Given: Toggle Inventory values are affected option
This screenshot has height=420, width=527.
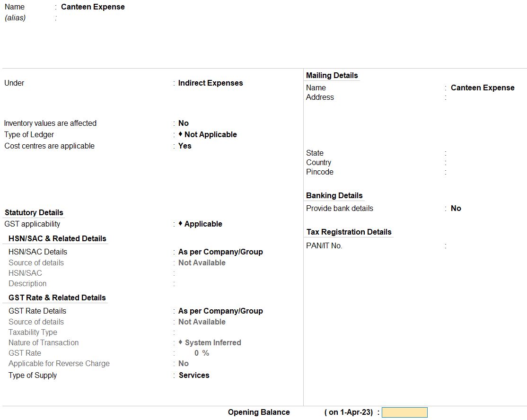Looking at the screenshot, I should click(184, 123).
